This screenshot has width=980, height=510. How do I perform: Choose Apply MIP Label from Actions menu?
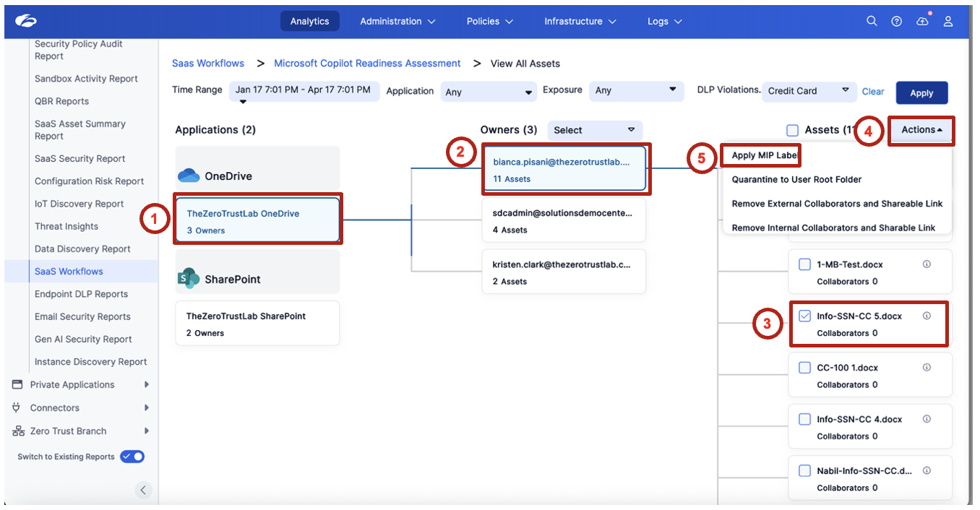point(765,155)
